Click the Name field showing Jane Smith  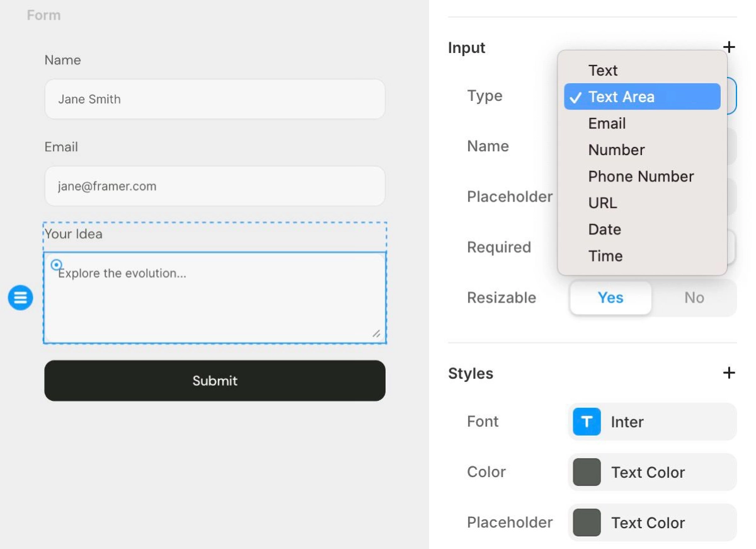click(x=215, y=99)
